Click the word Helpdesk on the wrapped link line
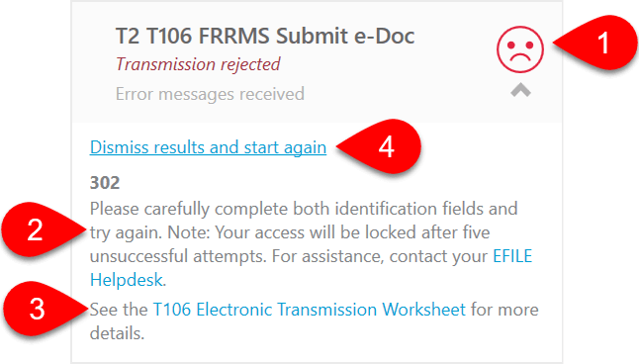The image size is (639, 364). coord(126,280)
